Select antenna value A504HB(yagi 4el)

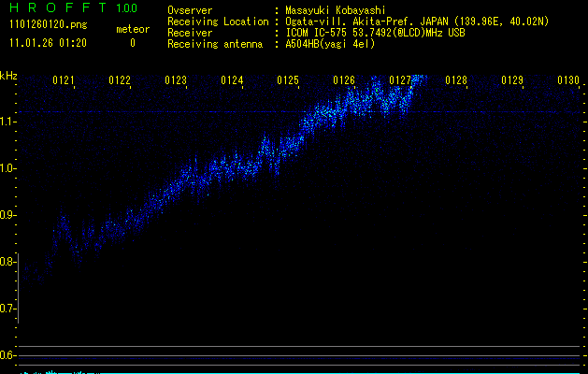(330, 44)
